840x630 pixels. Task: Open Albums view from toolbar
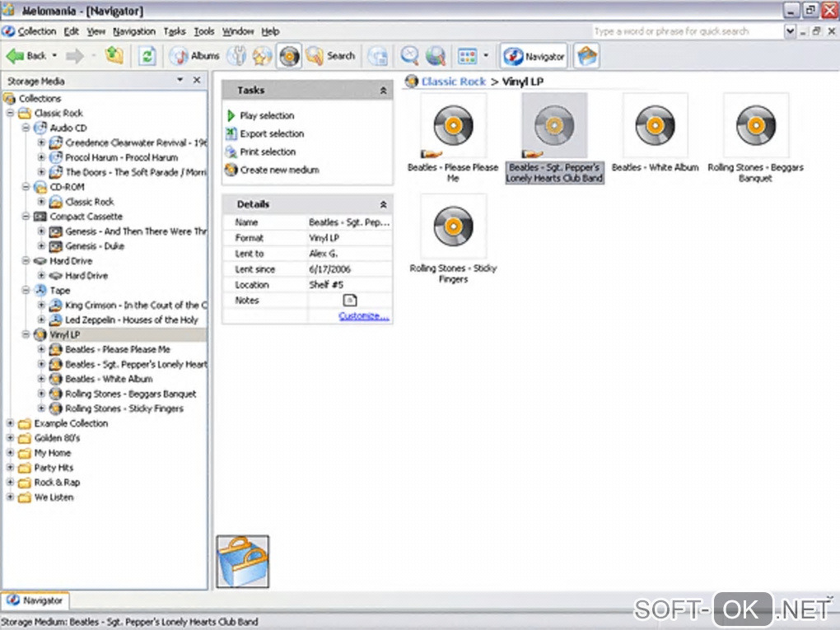(x=195, y=56)
